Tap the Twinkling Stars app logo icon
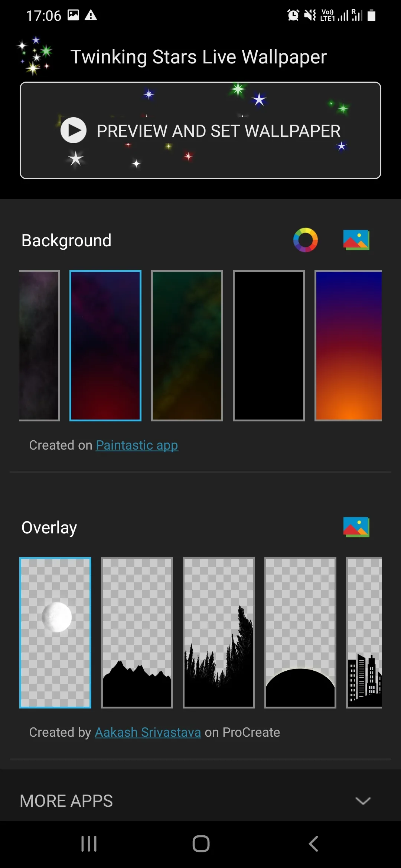Image resolution: width=401 pixels, height=868 pixels. point(35,56)
